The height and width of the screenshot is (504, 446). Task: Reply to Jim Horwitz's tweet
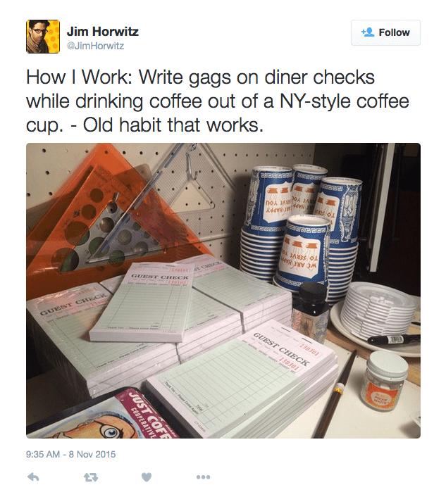33,477
